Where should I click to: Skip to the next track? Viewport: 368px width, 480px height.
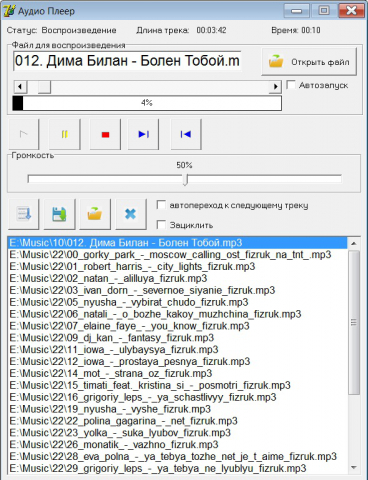(144, 134)
